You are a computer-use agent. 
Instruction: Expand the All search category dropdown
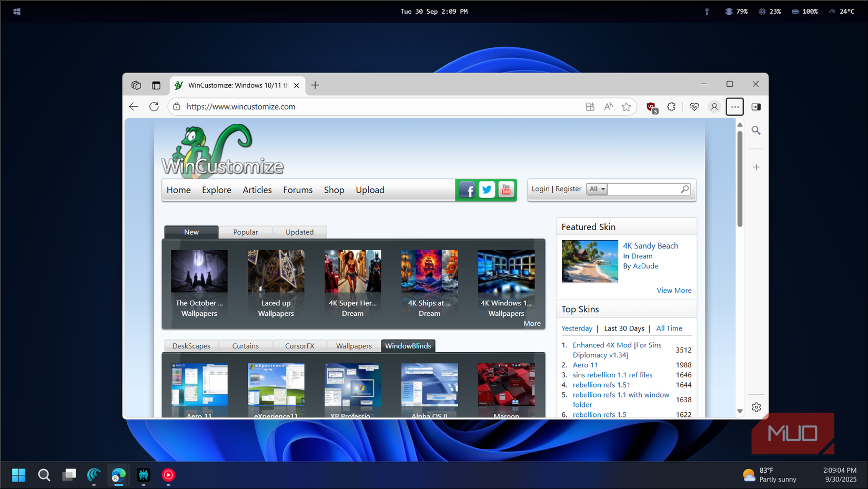coord(597,189)
